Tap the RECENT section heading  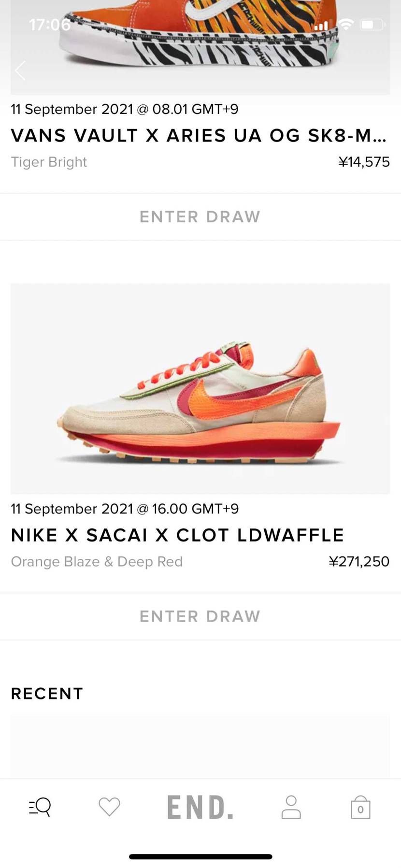(47, 694)
